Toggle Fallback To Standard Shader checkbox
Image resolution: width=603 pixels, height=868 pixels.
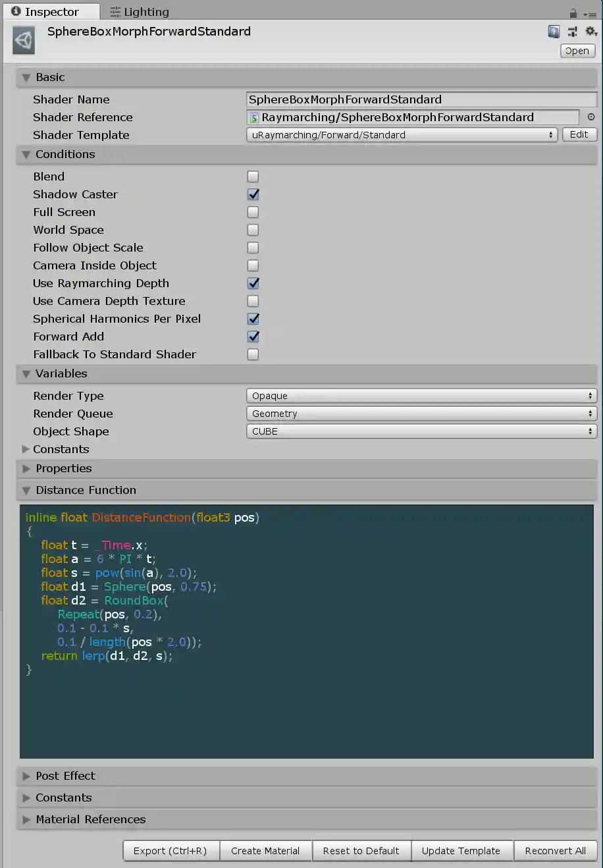coord(253,354)
